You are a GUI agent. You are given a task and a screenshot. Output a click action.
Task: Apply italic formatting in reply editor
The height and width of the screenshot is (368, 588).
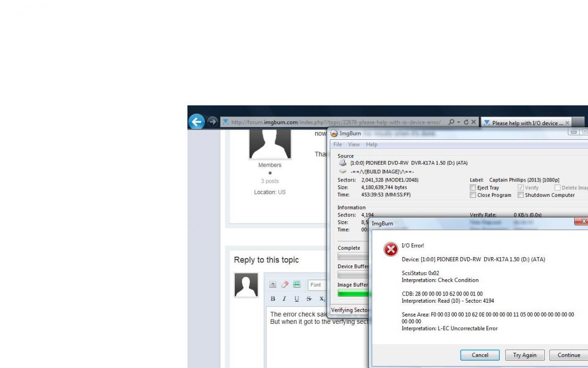pyautogui.click(x=284, y=299)
